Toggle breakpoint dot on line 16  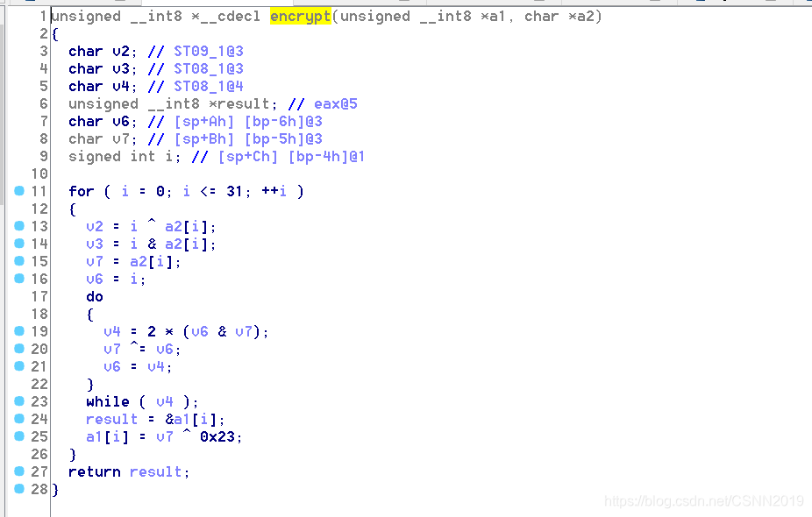19,279
